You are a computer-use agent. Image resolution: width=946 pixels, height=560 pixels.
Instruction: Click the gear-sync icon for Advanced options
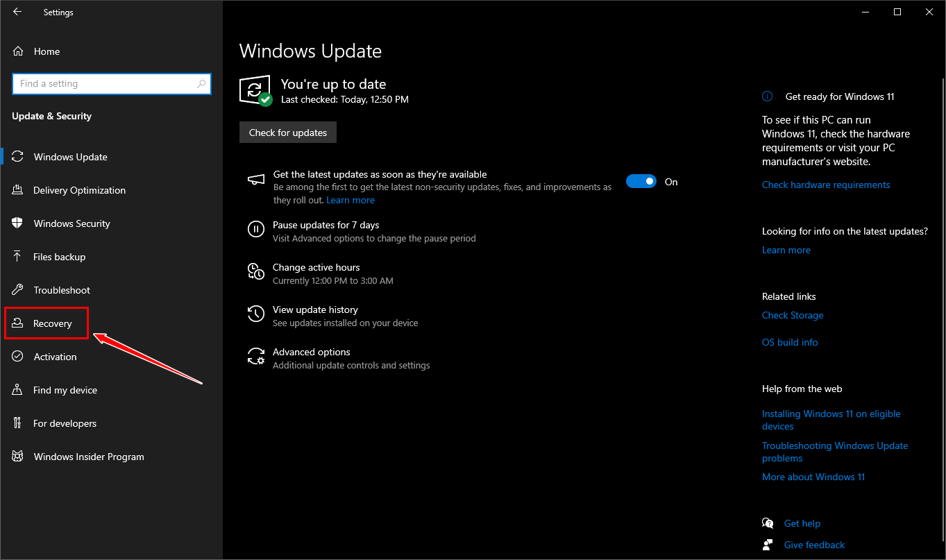[x=256, y=356]
